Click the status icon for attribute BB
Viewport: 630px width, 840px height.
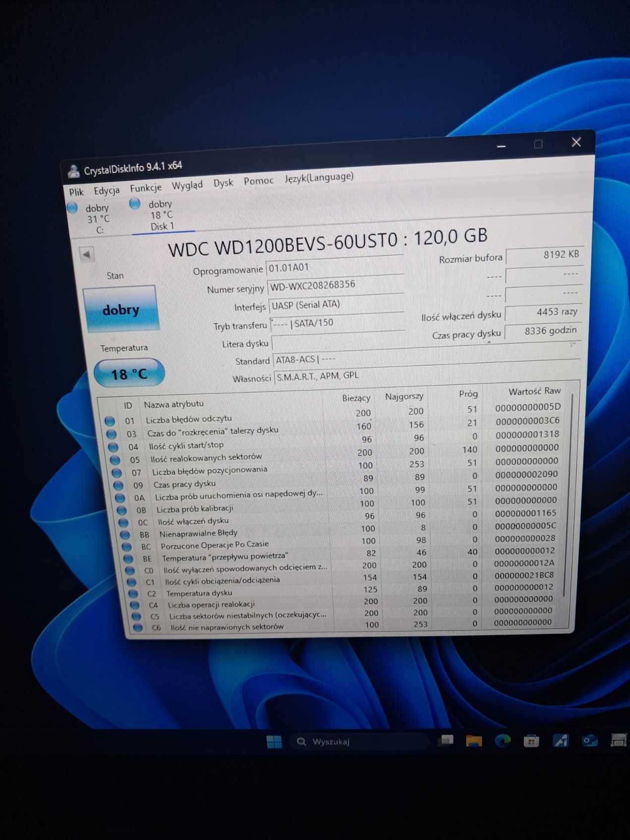[125, 535]
